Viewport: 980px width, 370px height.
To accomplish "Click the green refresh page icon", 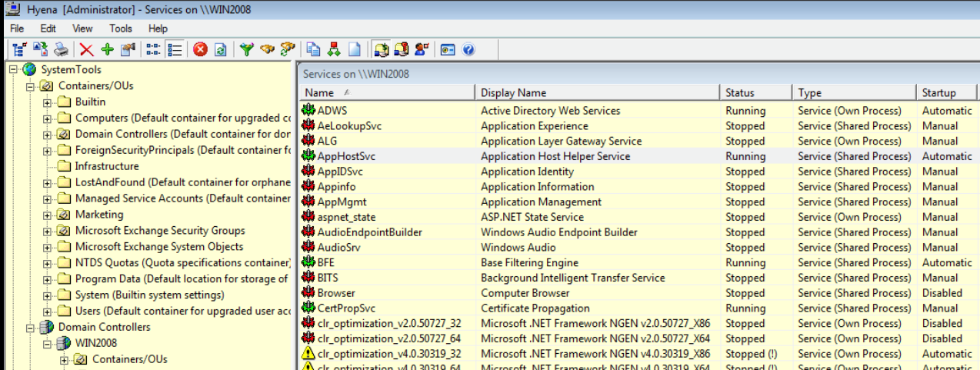I will point(220,50).
